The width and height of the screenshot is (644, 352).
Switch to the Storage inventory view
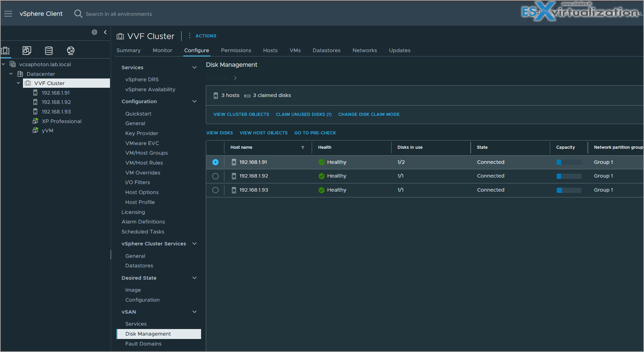tap(49, 51)
